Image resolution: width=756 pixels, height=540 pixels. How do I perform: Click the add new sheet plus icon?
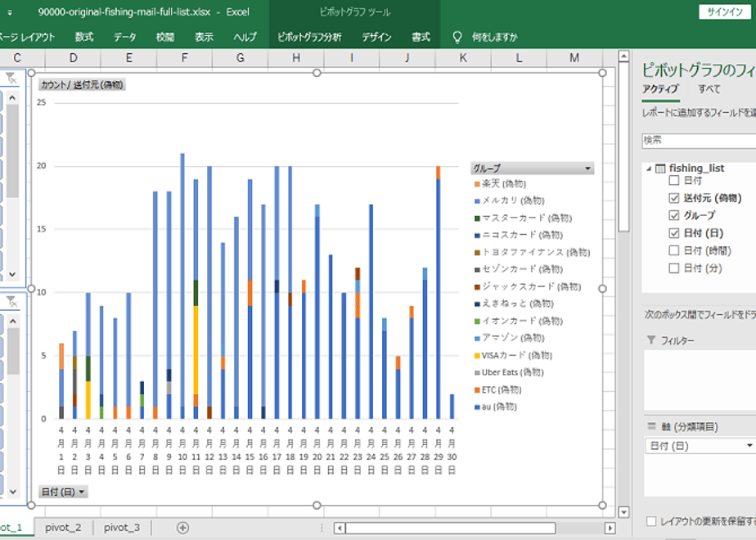[182, 528]
